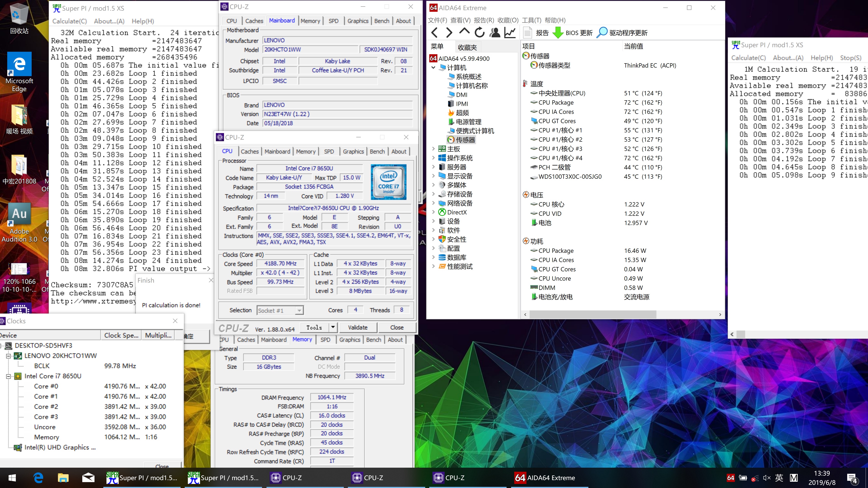Select 电源管理 in AIDA64 tree
The width and height of the screenshot is (868, 488).
(464, 122)
